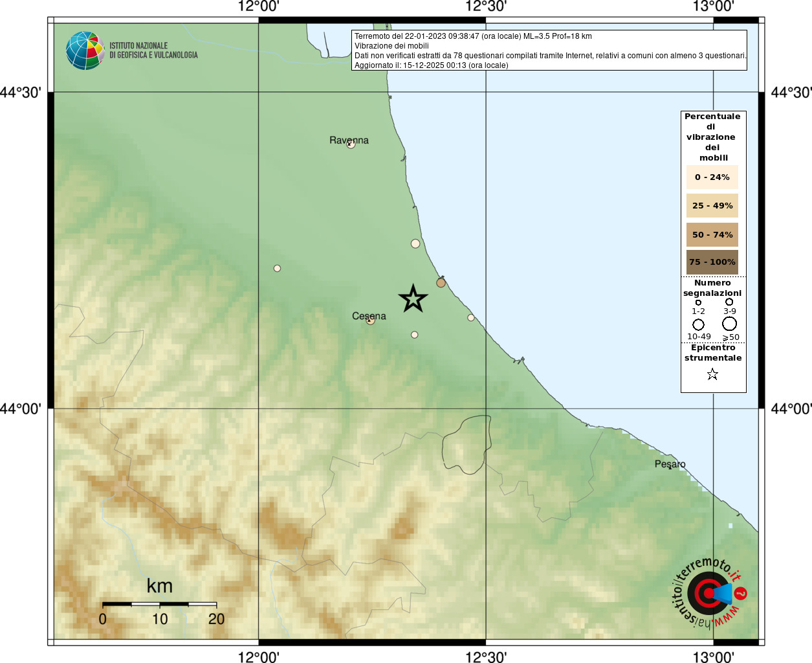812x663 pixels.
Task: Click the right 44°30' latitude label
Action: (791, 93)
